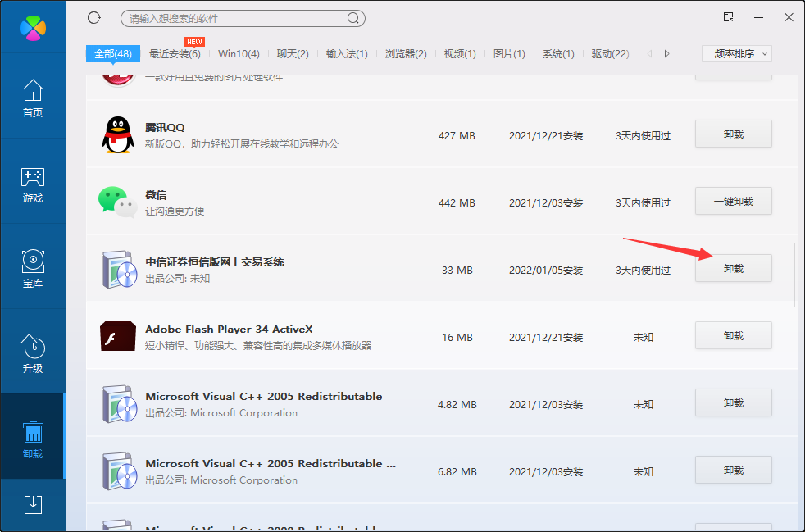Viewport: 805px width, 532px height.
Task: Click icon of Visual C++ 2005 6.82 MB
Action: pyautogui.click(x=119, y=471)
